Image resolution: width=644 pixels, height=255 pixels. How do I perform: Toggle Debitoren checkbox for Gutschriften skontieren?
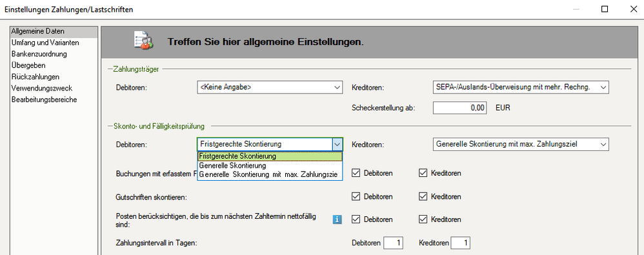356,196
